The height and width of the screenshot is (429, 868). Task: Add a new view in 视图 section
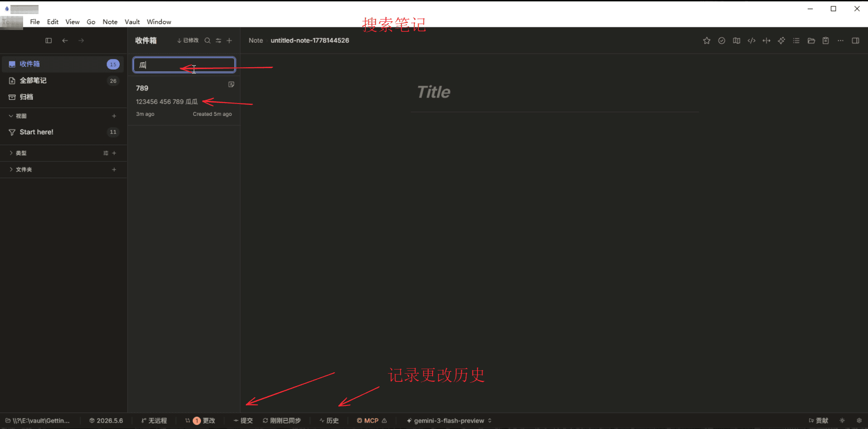coord(114,116)
